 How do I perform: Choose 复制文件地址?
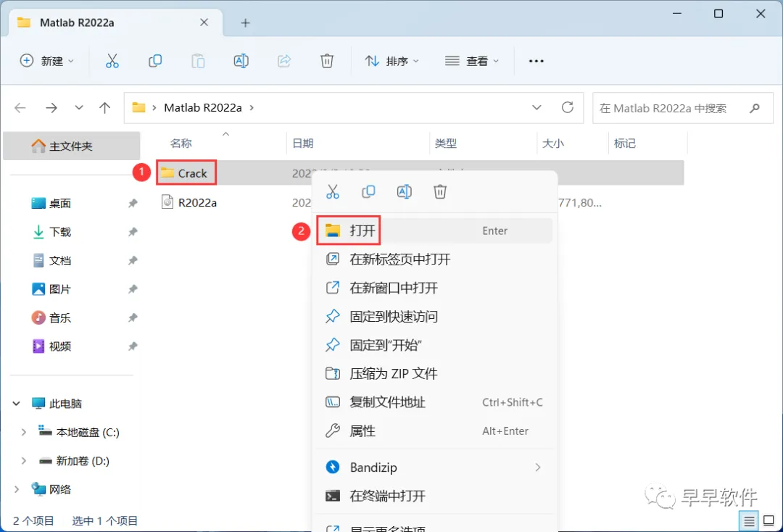[x=434, y=402]
